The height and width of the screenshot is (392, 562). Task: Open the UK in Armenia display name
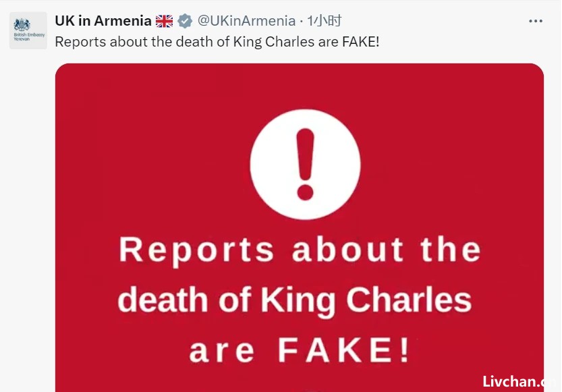coord(103,21)
